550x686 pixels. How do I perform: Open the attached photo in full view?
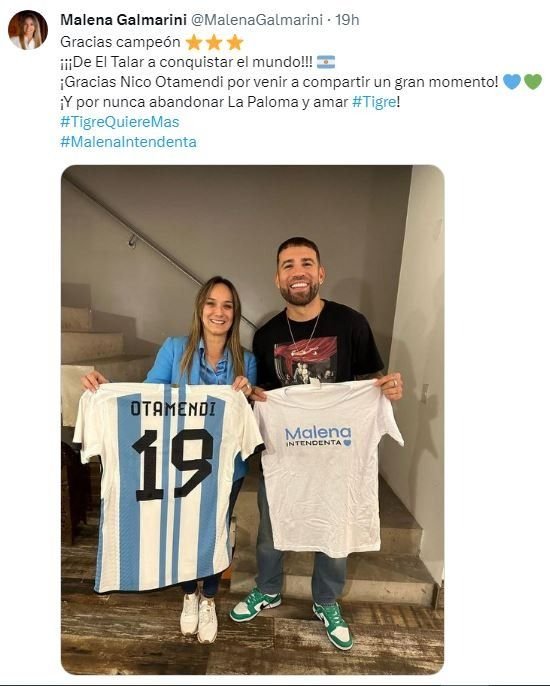[252, 420]
